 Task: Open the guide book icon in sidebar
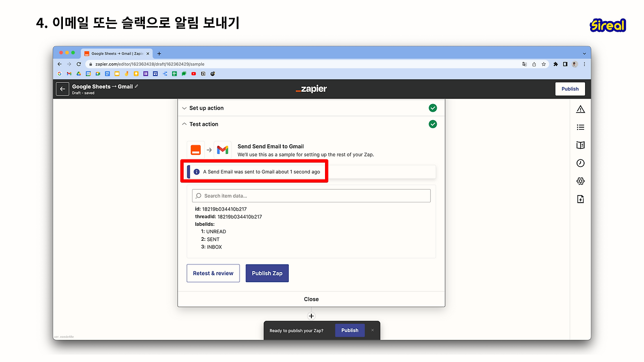click(x=581, y=145)
